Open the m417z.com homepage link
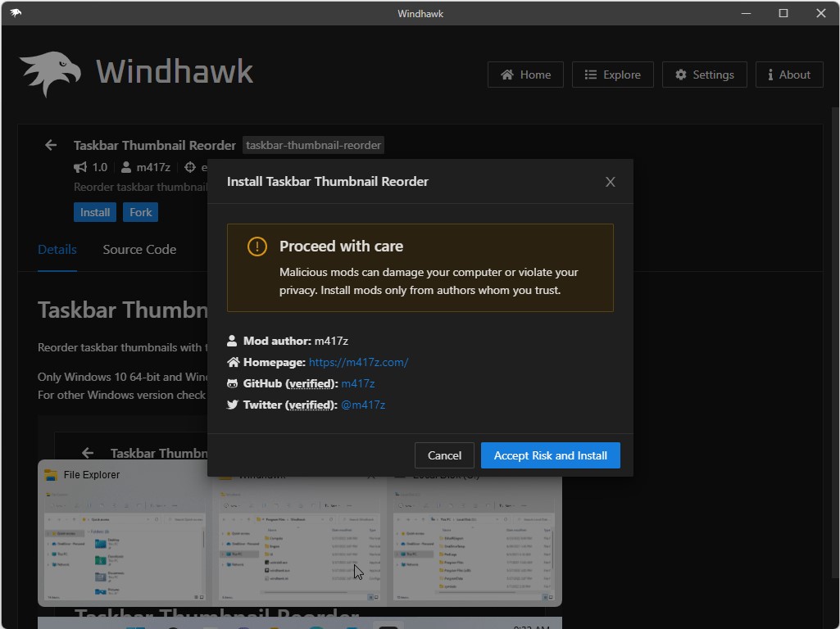The image size is (840, 629). coord(358,362)
